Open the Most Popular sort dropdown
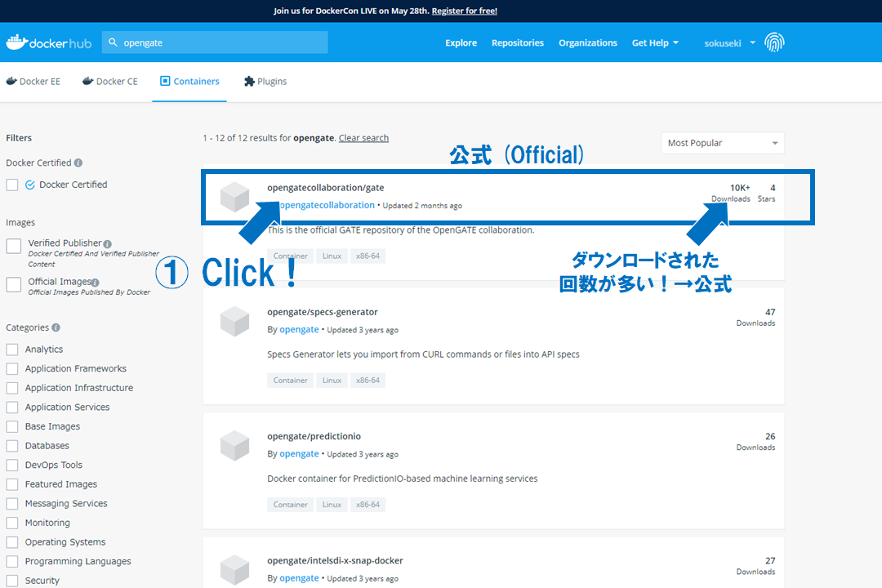This screenshot has width=882, height=588. click(x=723, y=143)
